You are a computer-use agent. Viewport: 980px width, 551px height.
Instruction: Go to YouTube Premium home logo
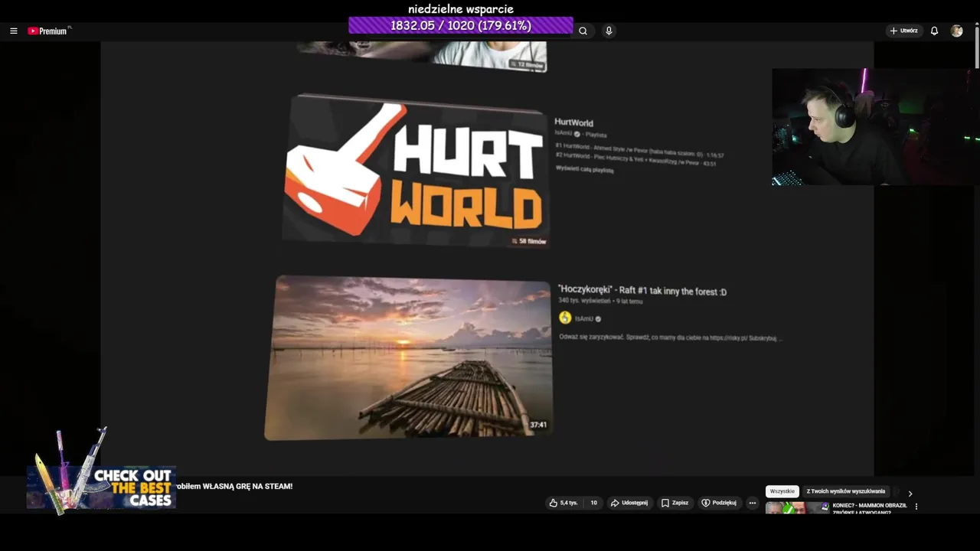tap(49, 31)
